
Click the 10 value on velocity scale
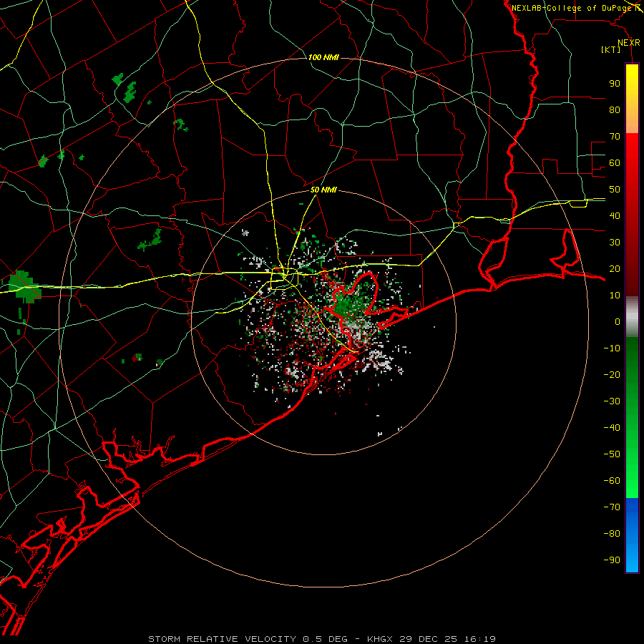pos(615,296)
